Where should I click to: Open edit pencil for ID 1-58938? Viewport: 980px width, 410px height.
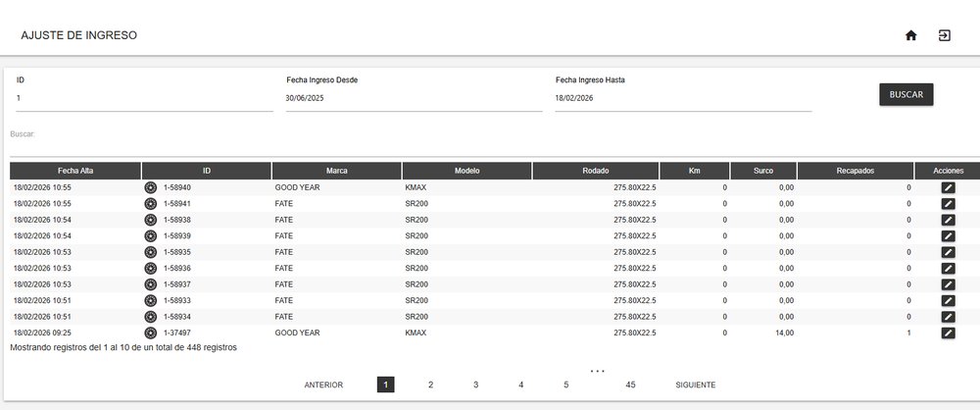pos(948,220)
